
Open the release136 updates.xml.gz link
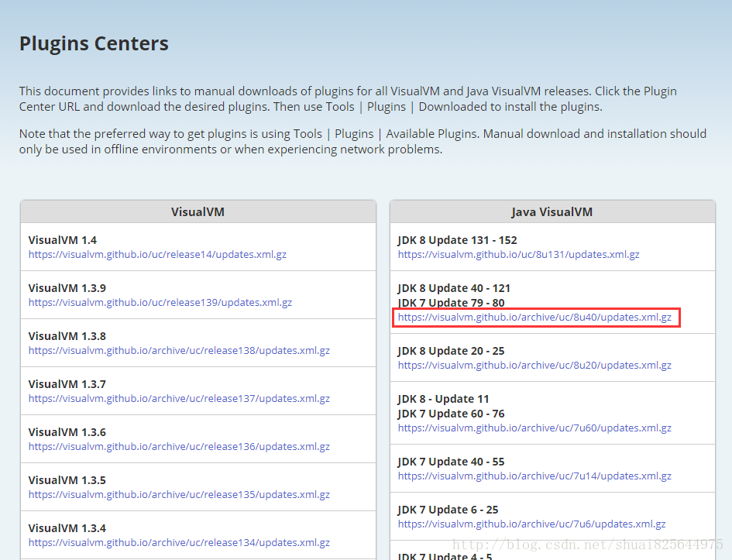179,447
